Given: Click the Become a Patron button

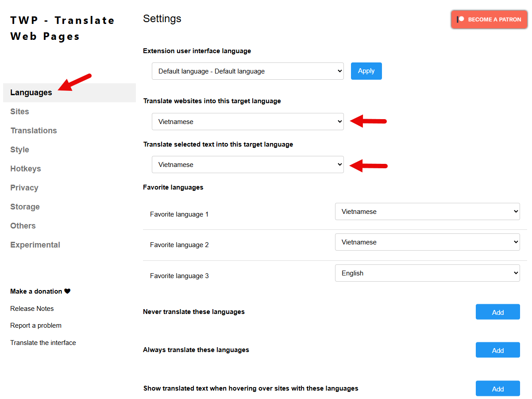Looking at the screenshot, I should 490,19.
